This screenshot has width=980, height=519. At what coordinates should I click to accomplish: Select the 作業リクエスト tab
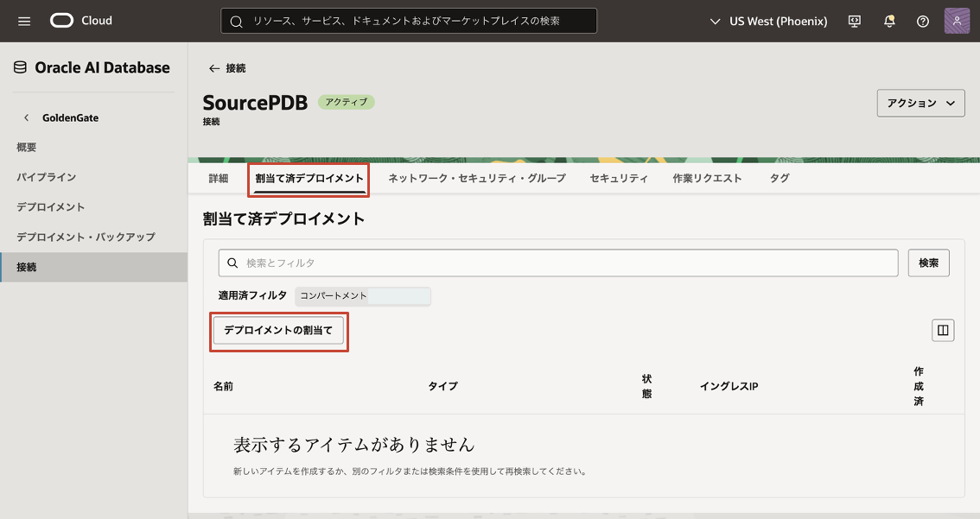click(x=707, y=179)
